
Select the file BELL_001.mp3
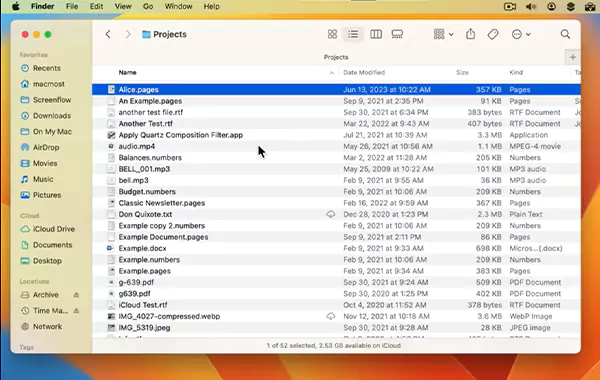pyautogui.click(x=144, y=169)
